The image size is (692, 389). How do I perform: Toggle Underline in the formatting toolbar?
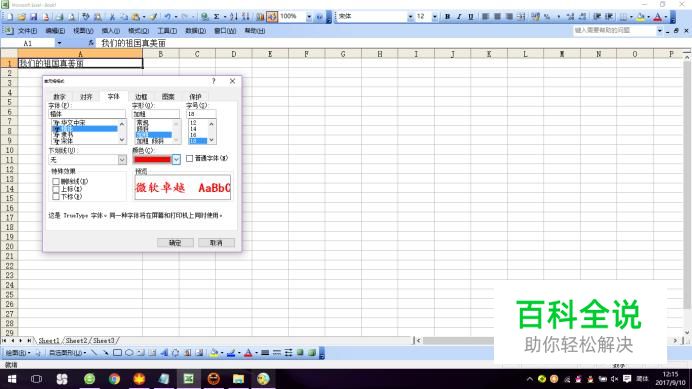(x=471, y=17)
